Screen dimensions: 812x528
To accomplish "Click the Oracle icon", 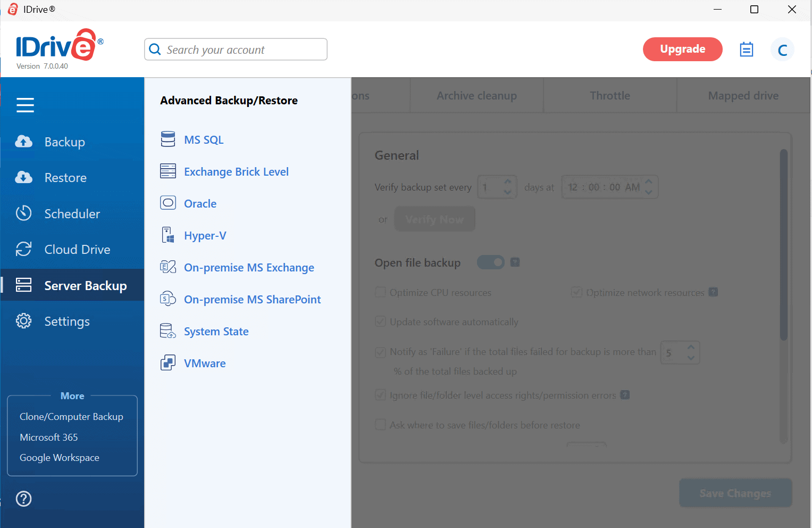I will (168, 203).
